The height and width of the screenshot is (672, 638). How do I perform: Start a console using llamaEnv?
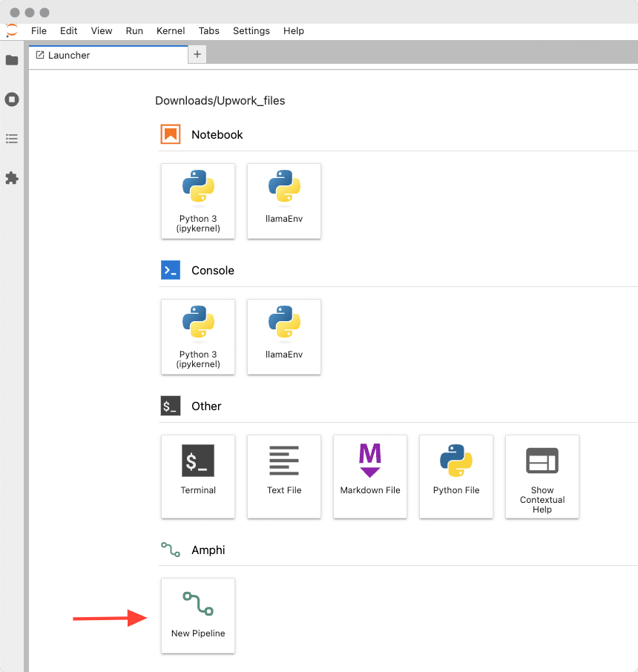click(x=284, y=337)
